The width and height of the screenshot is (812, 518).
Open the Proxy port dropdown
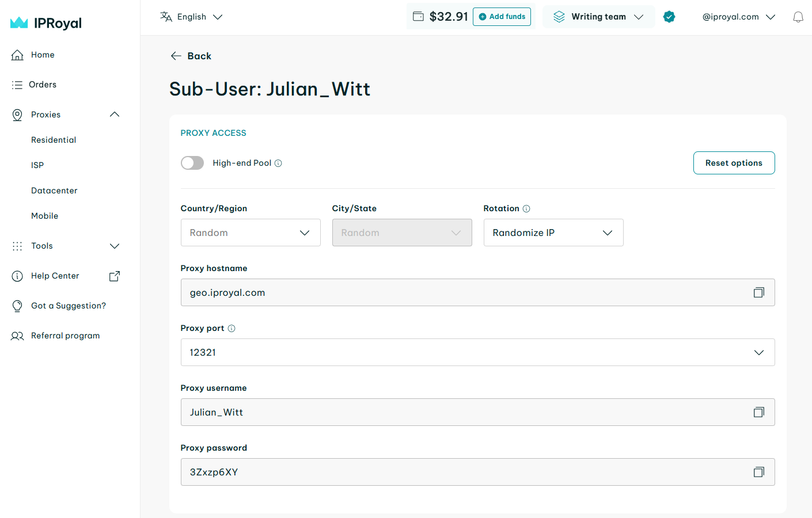click(x=478, y=352)
